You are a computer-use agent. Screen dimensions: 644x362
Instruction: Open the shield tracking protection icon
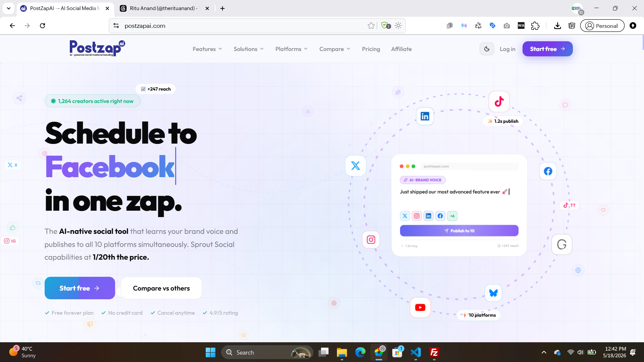[386, 26]
